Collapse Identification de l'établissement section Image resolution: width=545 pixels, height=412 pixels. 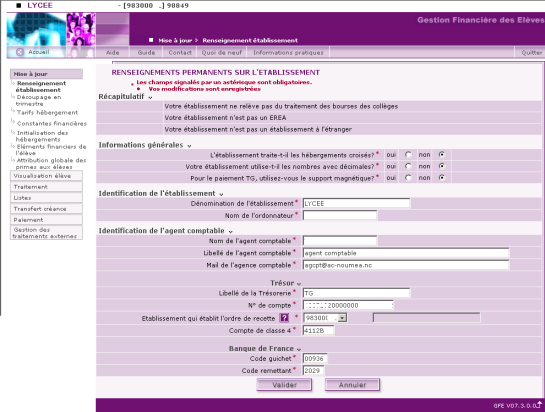pos(221,194)
